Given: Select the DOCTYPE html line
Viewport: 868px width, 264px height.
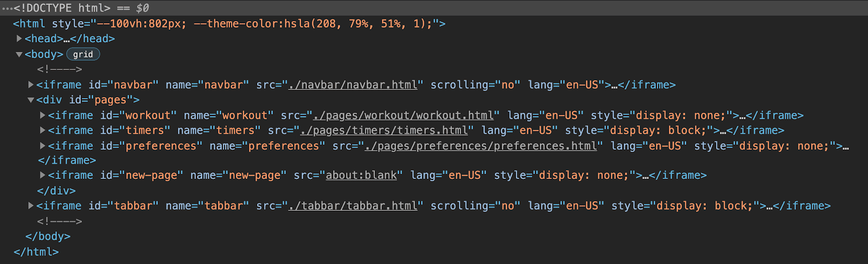Looking at the screenshot, I should (62, 8).
